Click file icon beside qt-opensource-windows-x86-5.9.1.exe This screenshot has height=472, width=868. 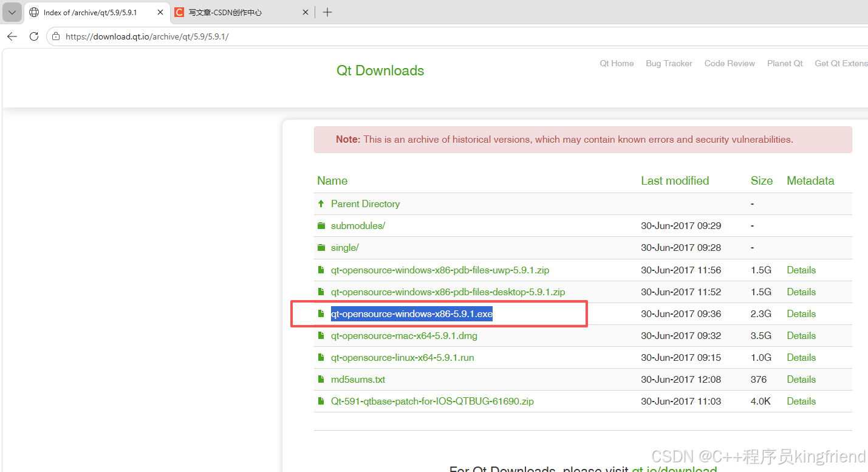pyautogui.click(x=321, y=313)
